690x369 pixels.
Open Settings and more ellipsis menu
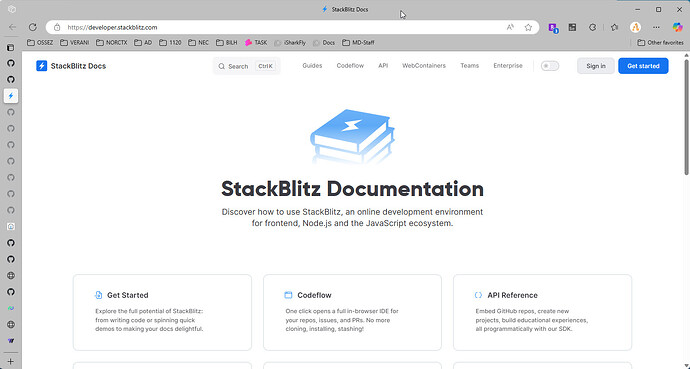(656, 27)
